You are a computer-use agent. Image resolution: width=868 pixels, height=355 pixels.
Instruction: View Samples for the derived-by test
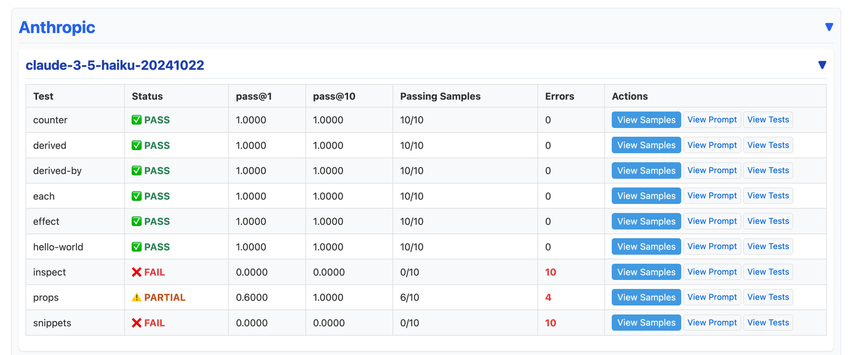tap(646, 171)
